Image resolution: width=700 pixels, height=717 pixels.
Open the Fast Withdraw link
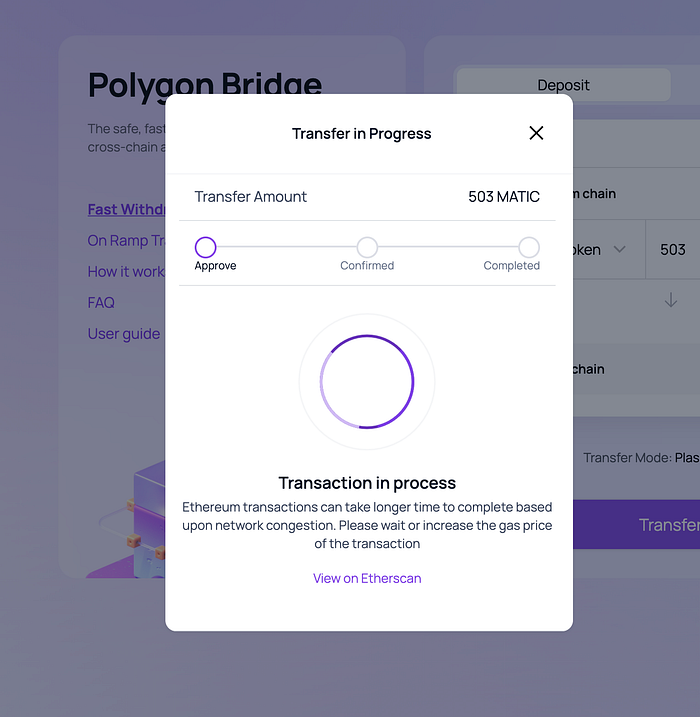pyautogui.click(x=126, y=209)
